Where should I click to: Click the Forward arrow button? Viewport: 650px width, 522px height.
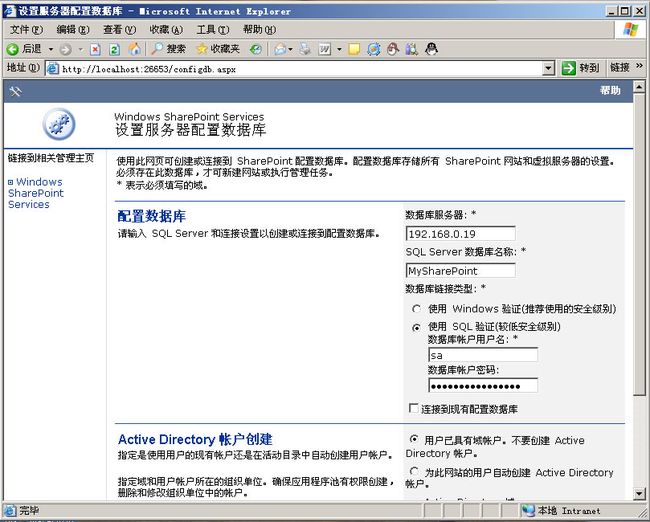click(x=65, y=50)
